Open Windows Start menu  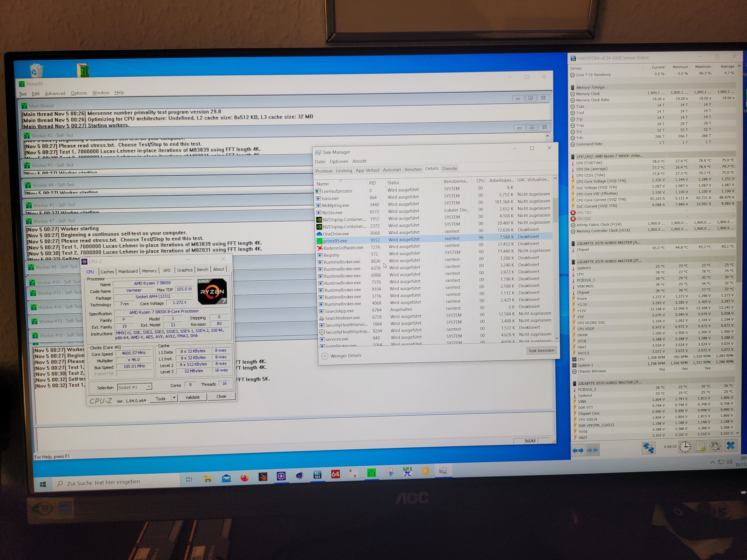(43, 484)
